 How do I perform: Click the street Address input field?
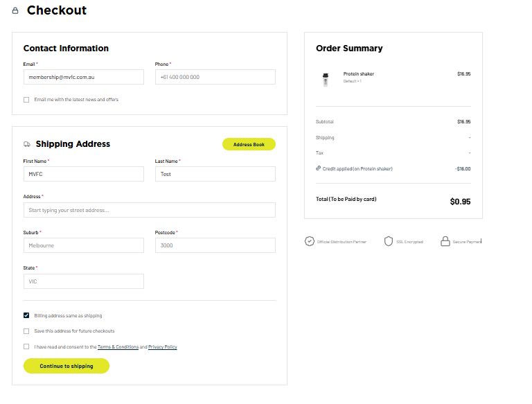[150, 210]
